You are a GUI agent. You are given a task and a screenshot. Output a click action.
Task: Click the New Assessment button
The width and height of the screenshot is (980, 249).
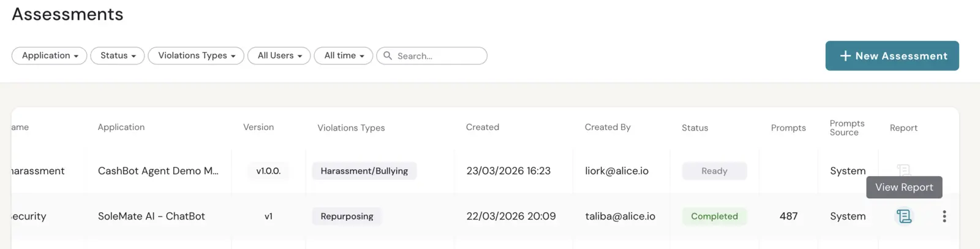coord(892,56)
